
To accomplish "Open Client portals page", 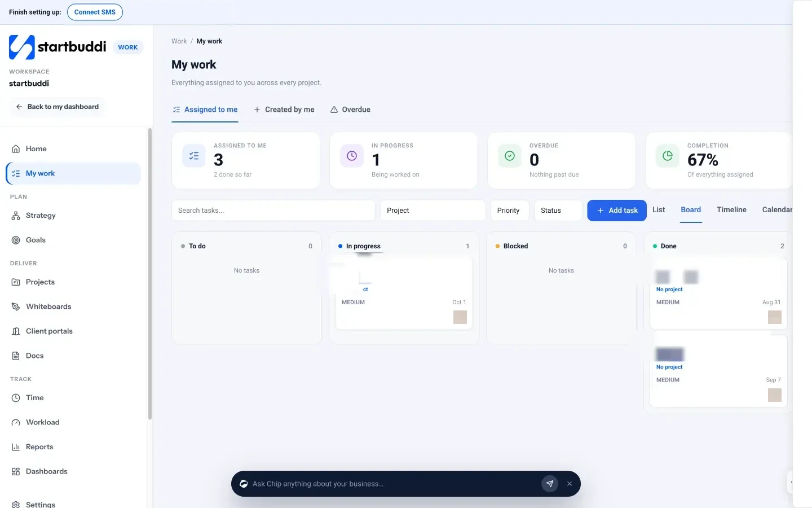I will click(73, 331).
